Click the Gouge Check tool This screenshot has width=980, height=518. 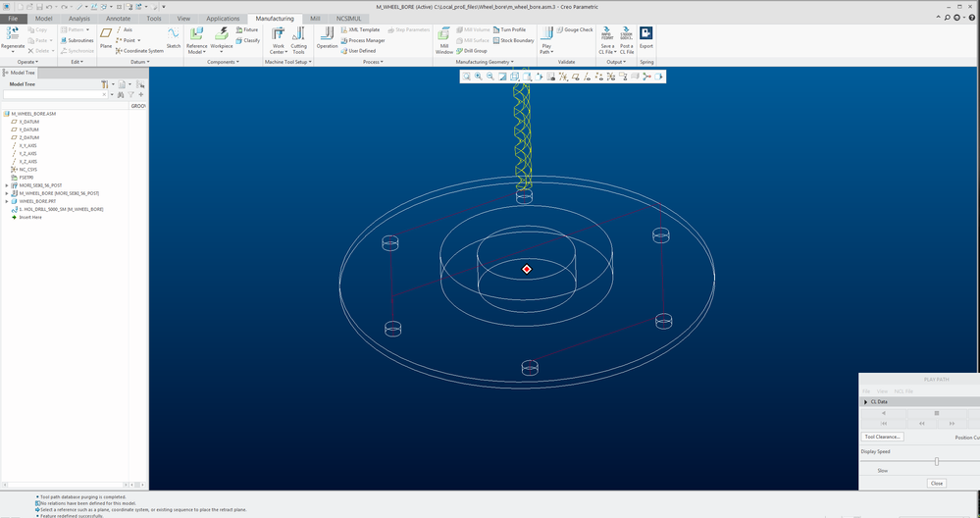[575, 30]
